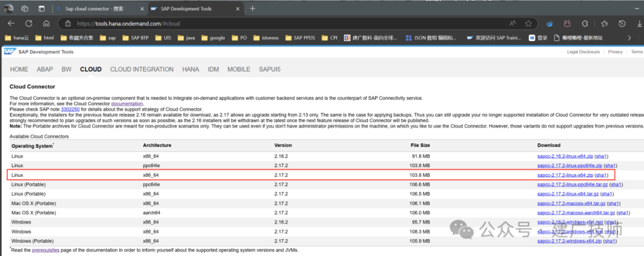The image size is (644, 256).
Task: Download sapcc-2.17.2-macosx-aarch64.tar.gz
Action: click(x=576, y=213)
